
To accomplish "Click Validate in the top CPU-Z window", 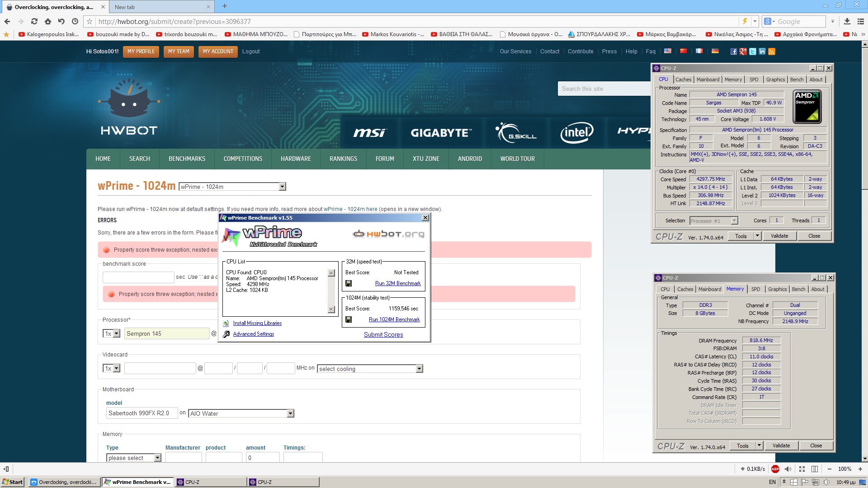I will [x=779, y=236].
